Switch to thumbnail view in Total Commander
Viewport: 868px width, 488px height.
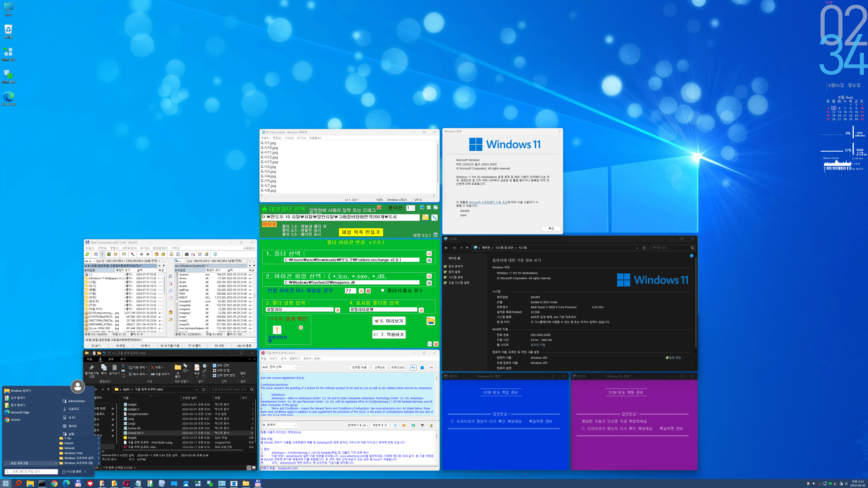coord(109,254)
